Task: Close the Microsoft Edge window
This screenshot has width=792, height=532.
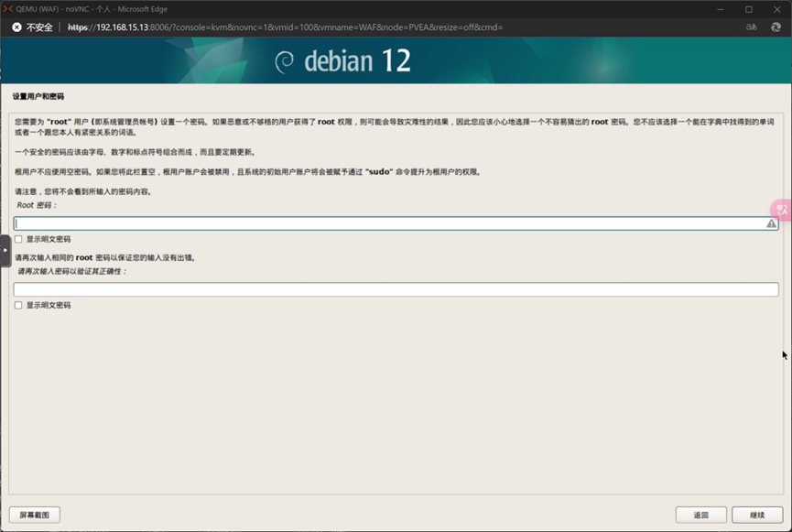Action: tap(776, 9)
